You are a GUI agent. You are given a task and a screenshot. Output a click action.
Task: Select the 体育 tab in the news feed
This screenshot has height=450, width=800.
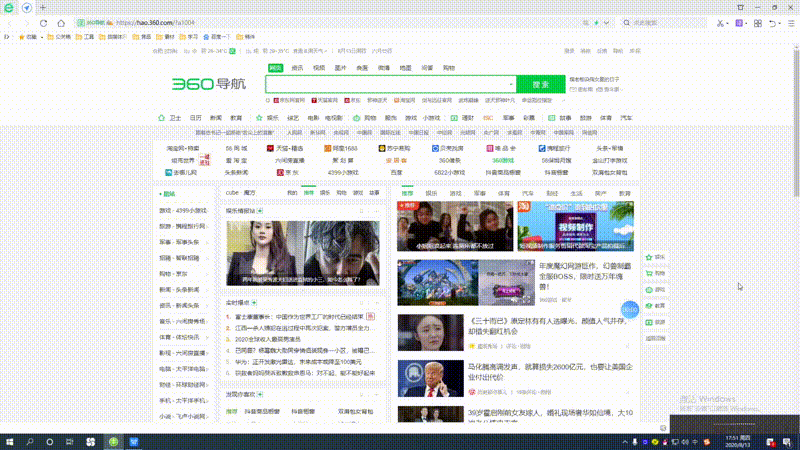coord(504,193)
